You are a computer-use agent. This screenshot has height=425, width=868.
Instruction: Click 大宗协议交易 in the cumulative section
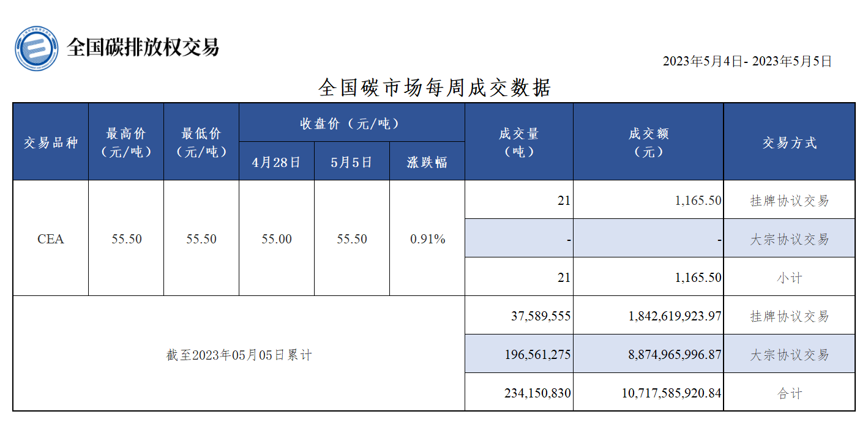pyautogui.click(x=790, y=355)
